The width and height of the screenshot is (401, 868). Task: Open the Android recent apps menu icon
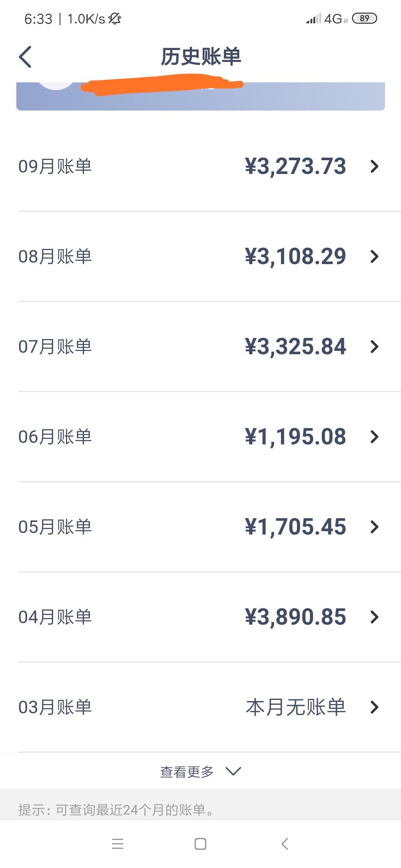[x=118, y=844]
